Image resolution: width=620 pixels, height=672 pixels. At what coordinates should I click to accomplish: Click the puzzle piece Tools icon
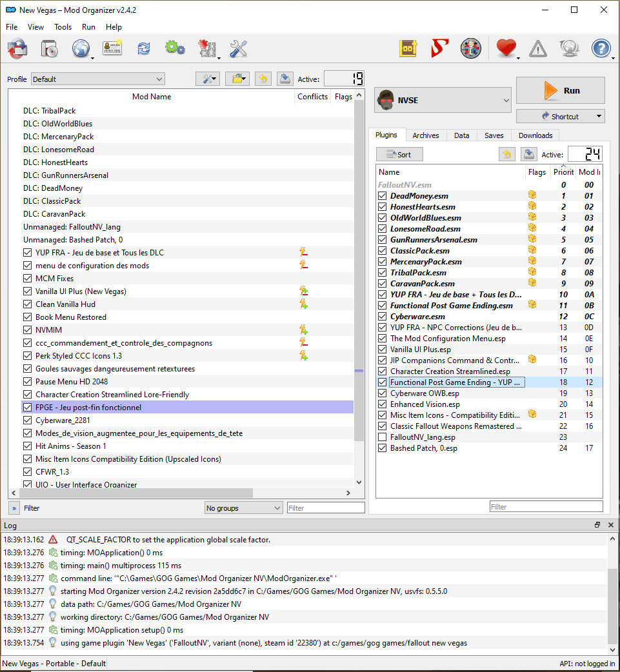click(208, 48)
